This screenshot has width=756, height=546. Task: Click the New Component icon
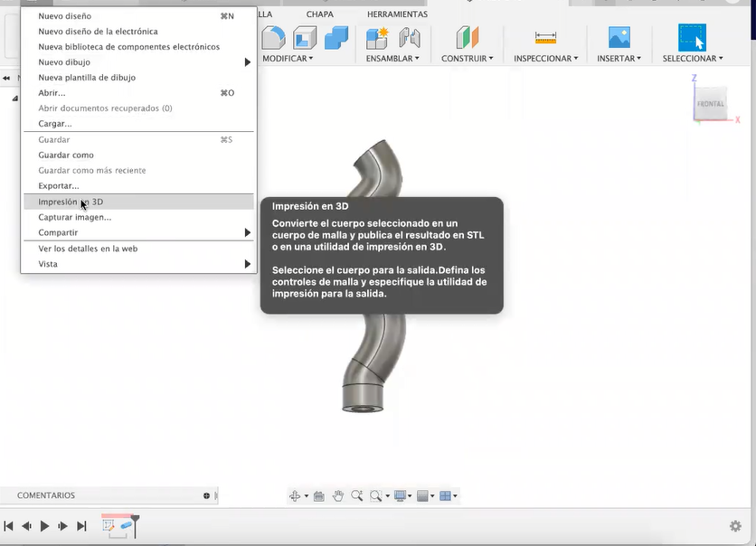click(x=377, y=38)
